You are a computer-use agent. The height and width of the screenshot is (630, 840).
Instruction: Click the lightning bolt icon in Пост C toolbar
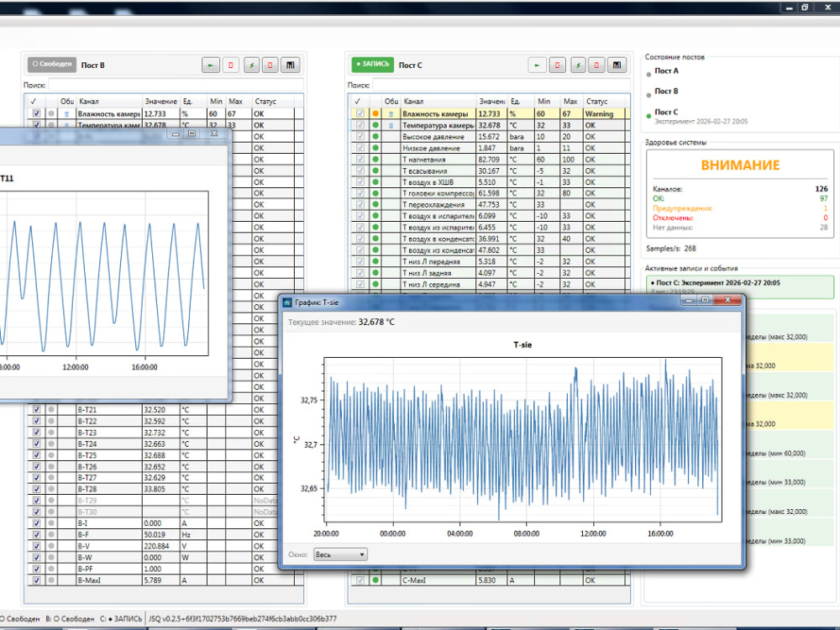578,66
